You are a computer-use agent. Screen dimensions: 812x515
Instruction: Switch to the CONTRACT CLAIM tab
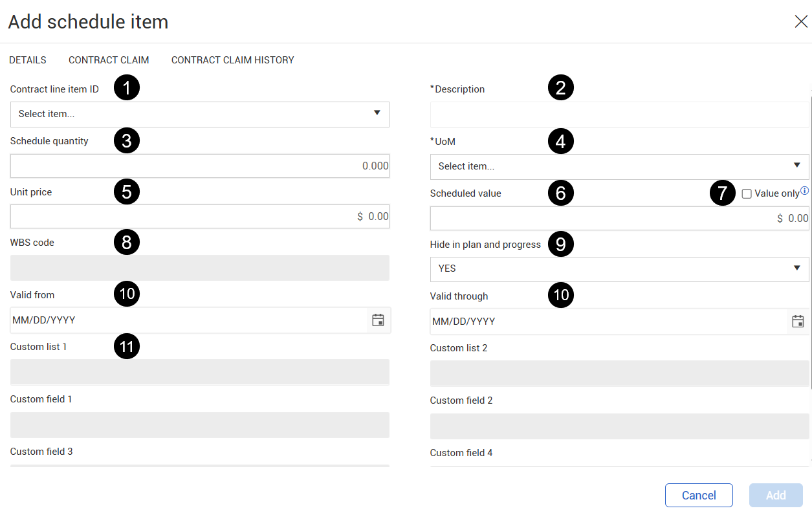[x=109, y=60]
